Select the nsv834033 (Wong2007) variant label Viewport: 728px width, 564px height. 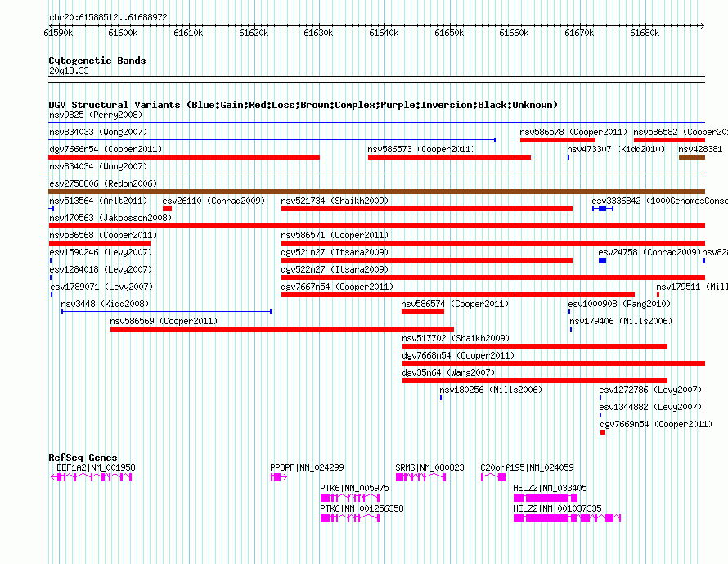coord(98,132)
